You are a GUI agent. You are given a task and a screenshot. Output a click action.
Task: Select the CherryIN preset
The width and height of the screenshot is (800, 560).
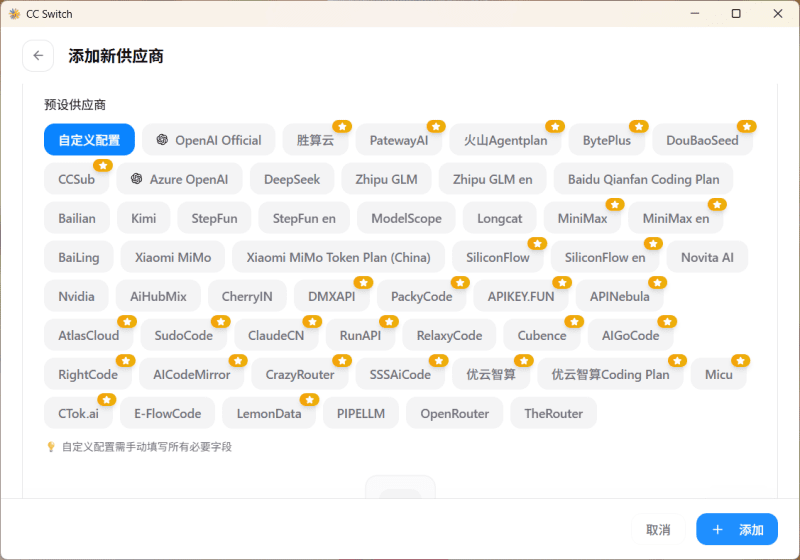point(247,296)
